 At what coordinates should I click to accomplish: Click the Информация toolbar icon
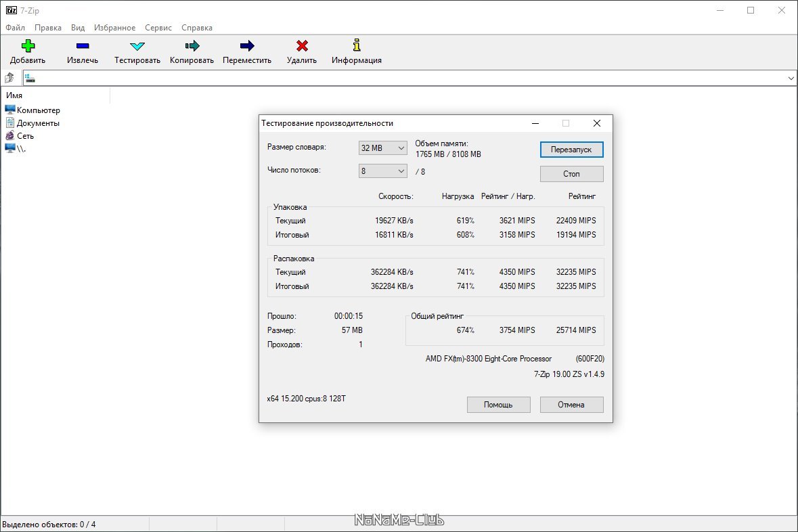click(357, 45)
